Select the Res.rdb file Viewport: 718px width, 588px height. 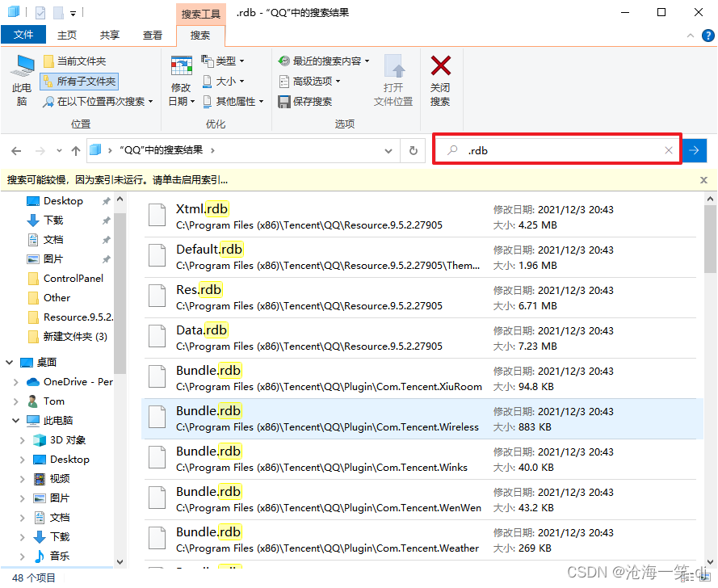420,298
